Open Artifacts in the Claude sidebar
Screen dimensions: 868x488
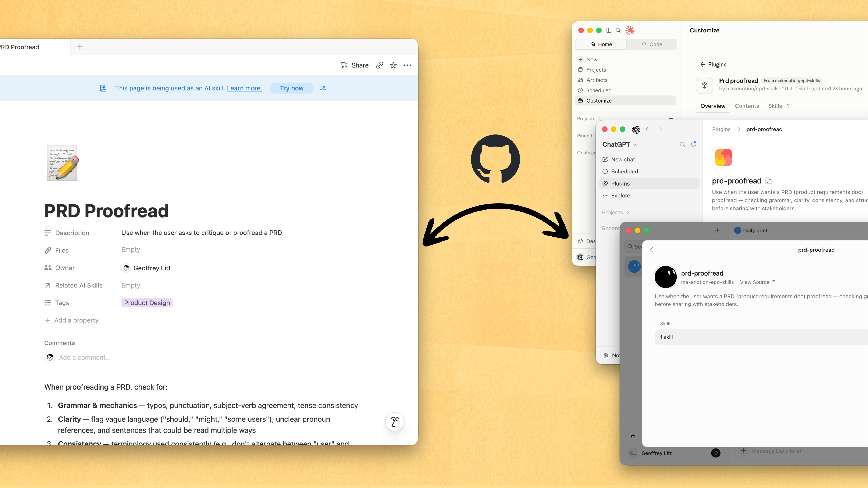click(626, 80)
